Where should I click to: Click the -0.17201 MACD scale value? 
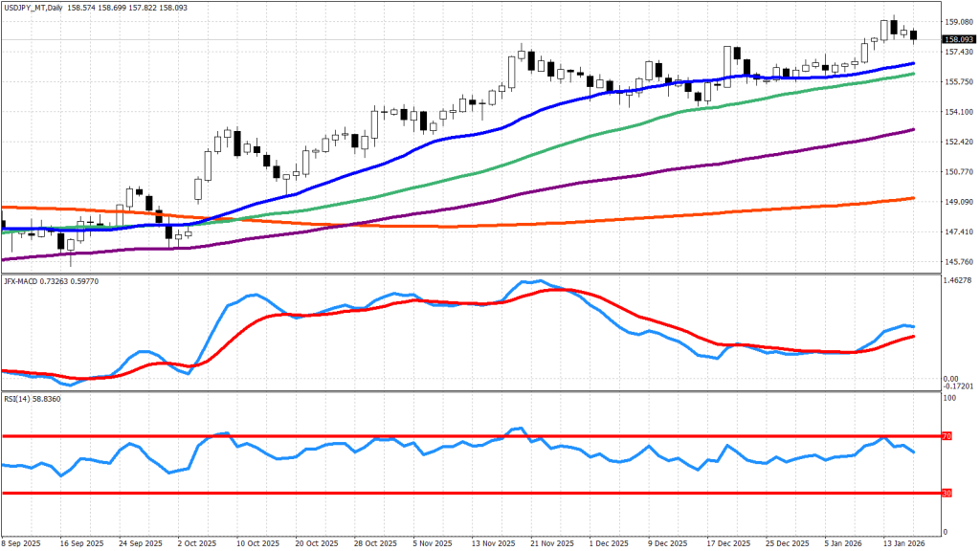coord(959,386)
